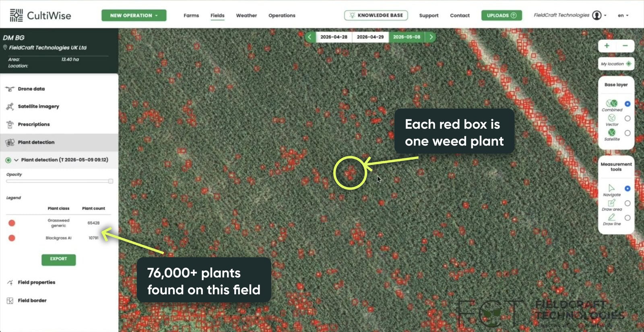This screenshot has width=644, height=332.
Task: Select the 2026-04-29 date tab
Action: point(370,37)
